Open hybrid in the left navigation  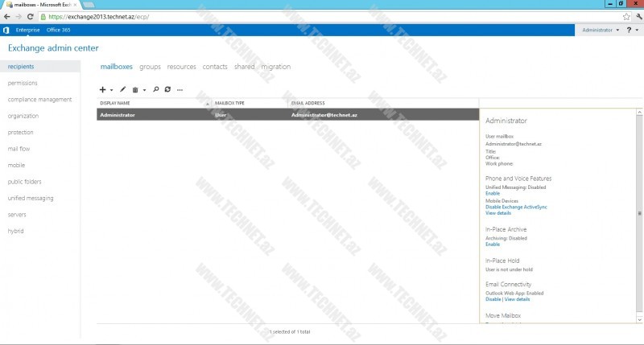15,231
